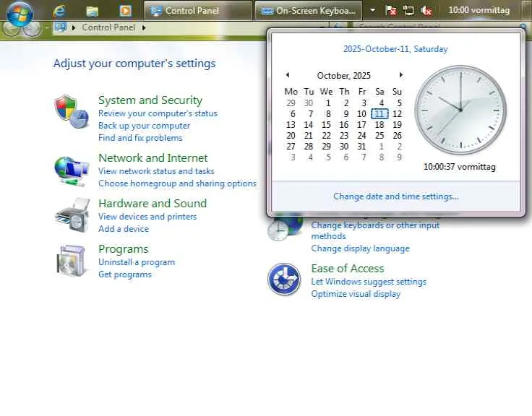The image size is (532, 416).
Task: Click Control Panel in address bar
Action: (x=108, y=27)
